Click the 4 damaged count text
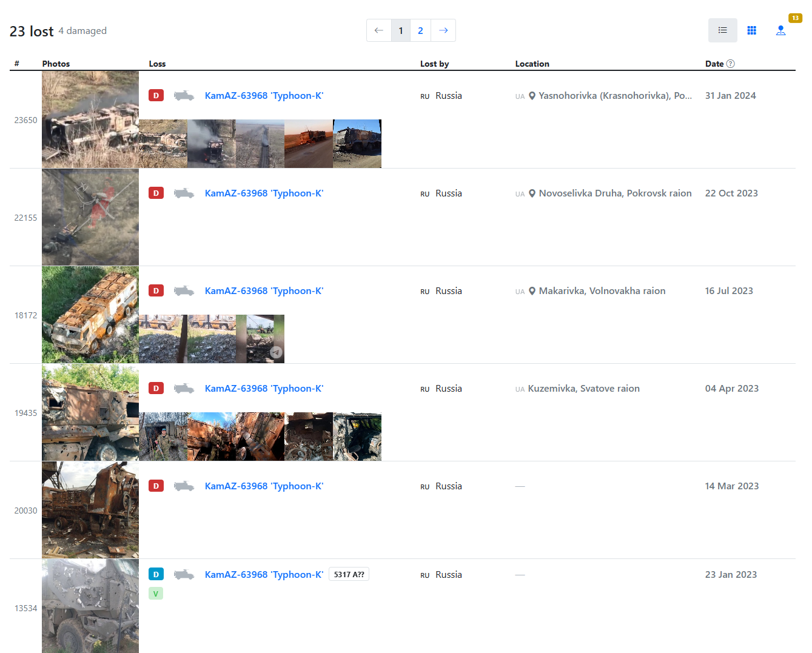Viewport: 812px width, 653px height. (x=82, y=31)
